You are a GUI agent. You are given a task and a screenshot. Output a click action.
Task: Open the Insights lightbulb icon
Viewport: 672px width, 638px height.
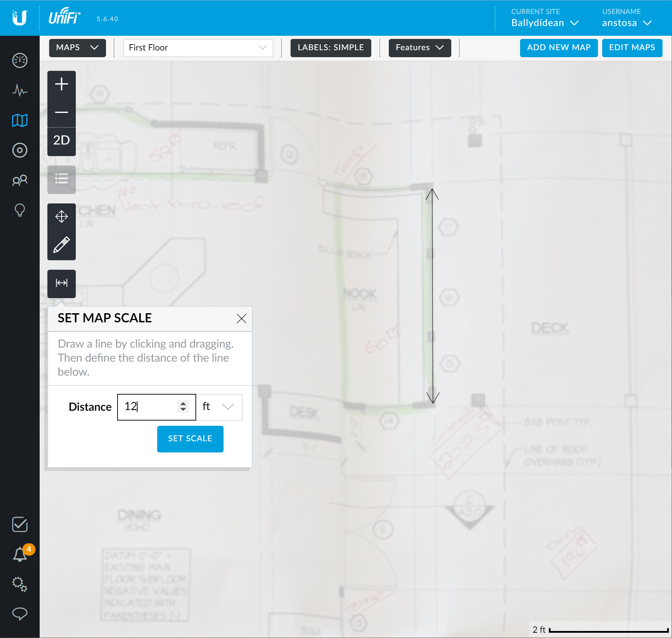[20, 210]
